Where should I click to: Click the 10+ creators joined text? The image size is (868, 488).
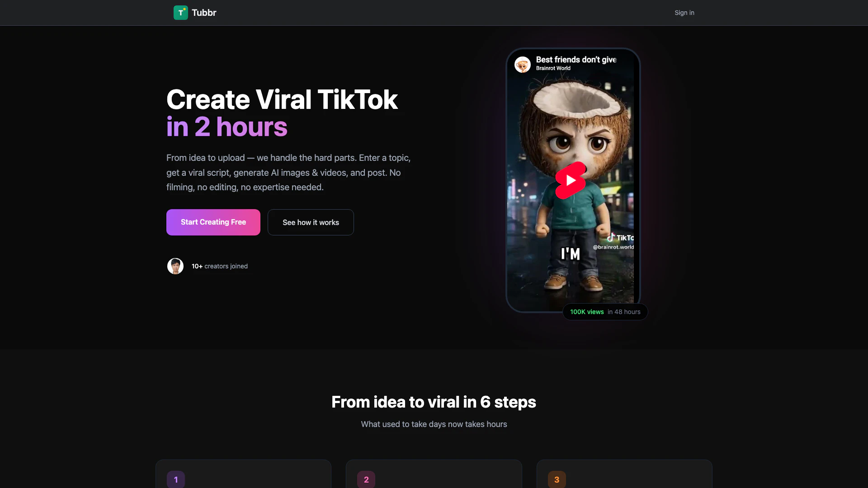point(220,266)
